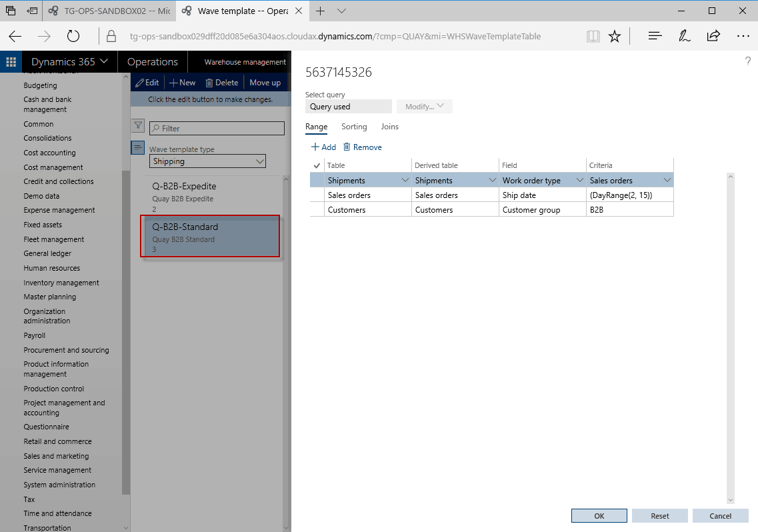Edit the B2B criteria cell
Screen dimensions: 758x532
(629, 210)
